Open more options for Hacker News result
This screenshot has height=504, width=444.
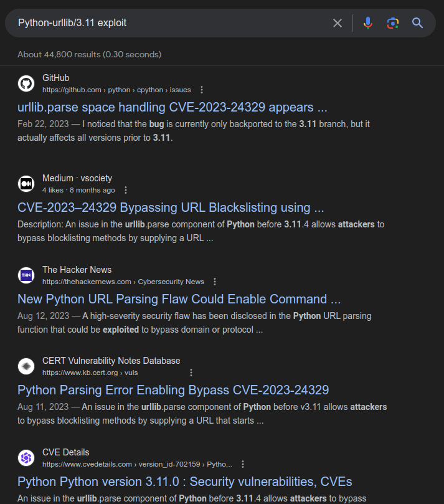pos(215,282)
